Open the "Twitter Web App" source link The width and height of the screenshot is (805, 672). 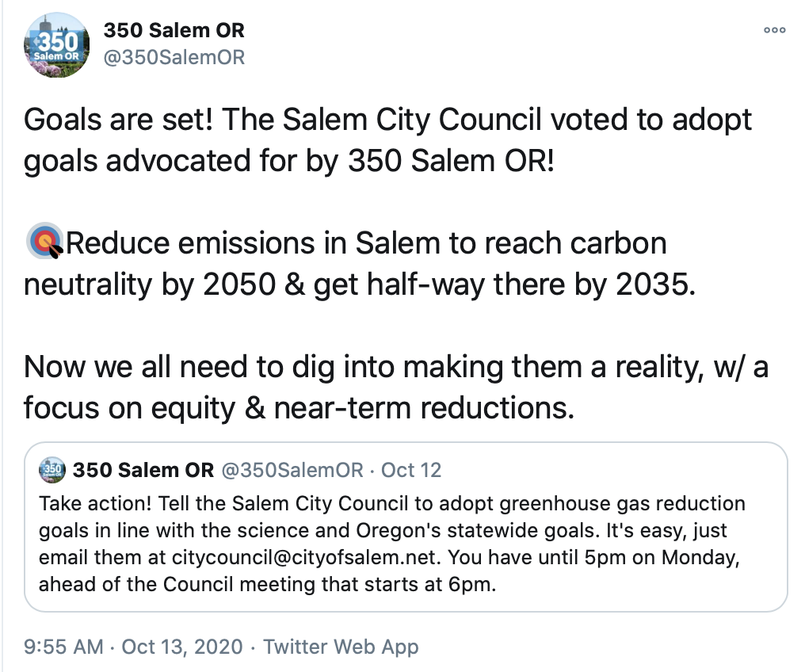(341, 647)
